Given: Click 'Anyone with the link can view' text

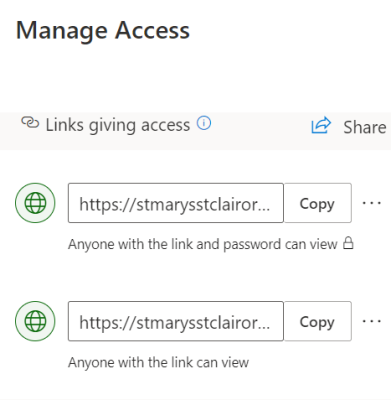Looking at the screenshot, I should (158, 362).
